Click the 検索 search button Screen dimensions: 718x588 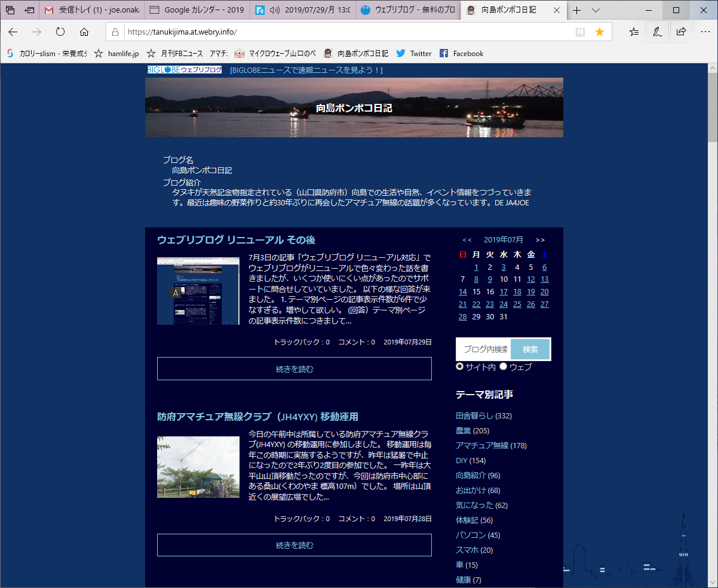tap(530, 349)
